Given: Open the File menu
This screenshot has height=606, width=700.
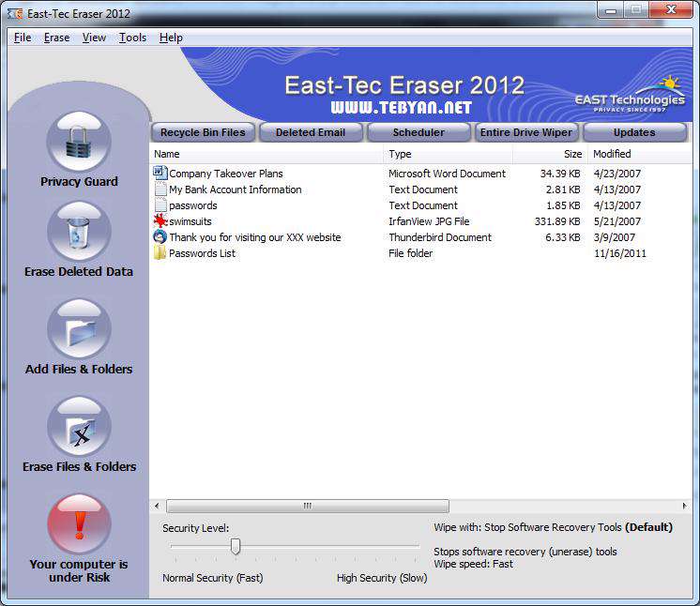Looking at the screenshot, I should click(x=23, y=38).
